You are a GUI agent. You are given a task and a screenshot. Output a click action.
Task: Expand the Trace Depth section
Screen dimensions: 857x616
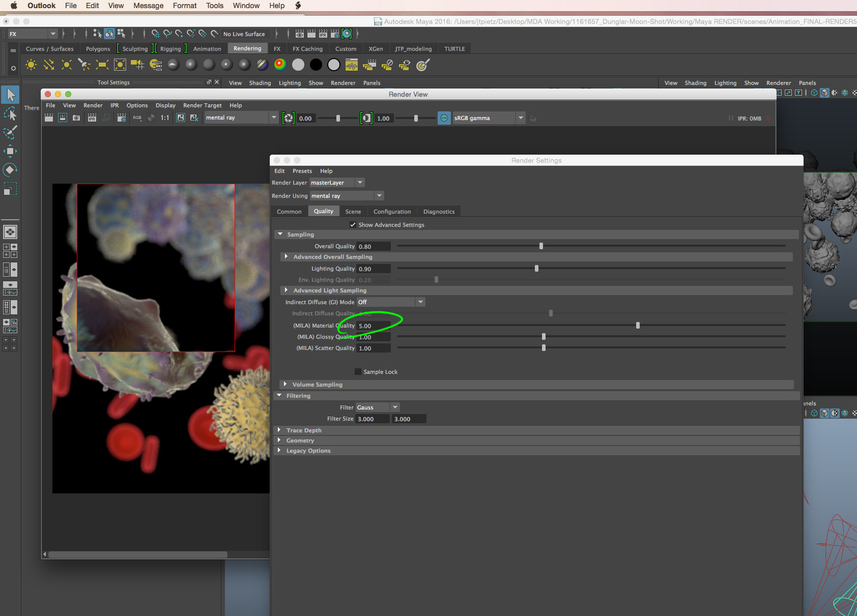[x=280, y=430]
